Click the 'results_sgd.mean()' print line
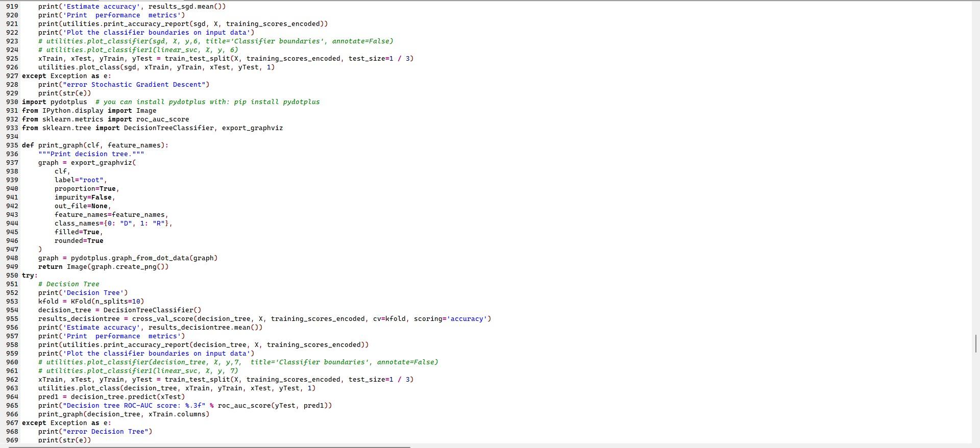This screenshot has height=448, width=980. click(x=132, y=7)
